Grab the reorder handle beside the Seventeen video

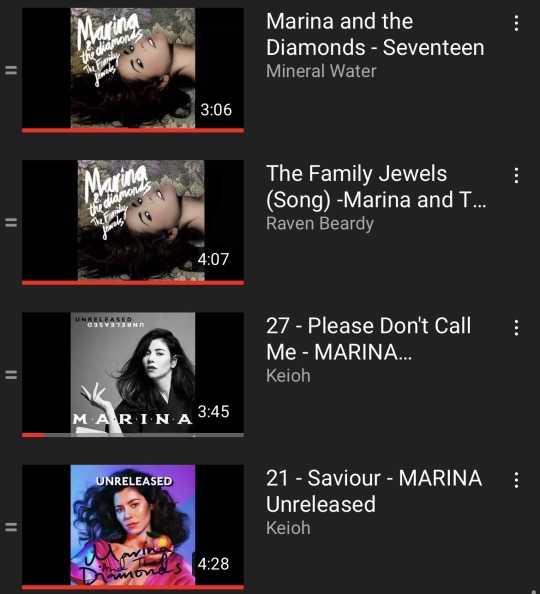tap(11, 70)
